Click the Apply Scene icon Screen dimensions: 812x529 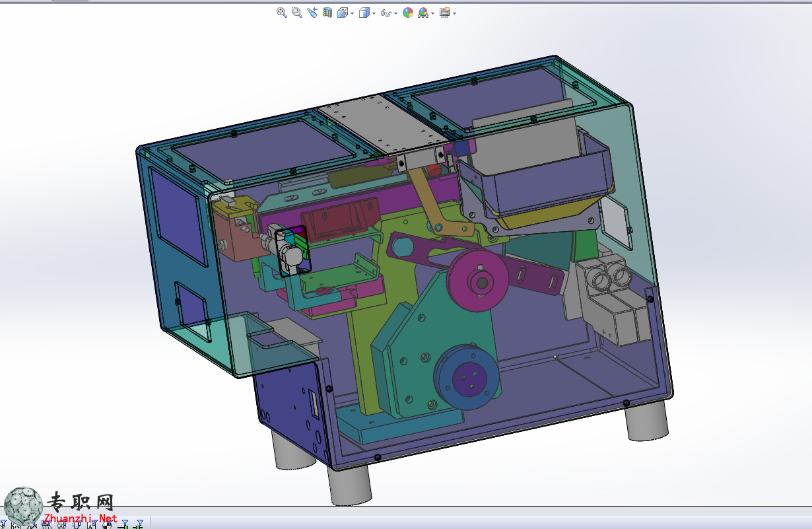pos(423,13)
